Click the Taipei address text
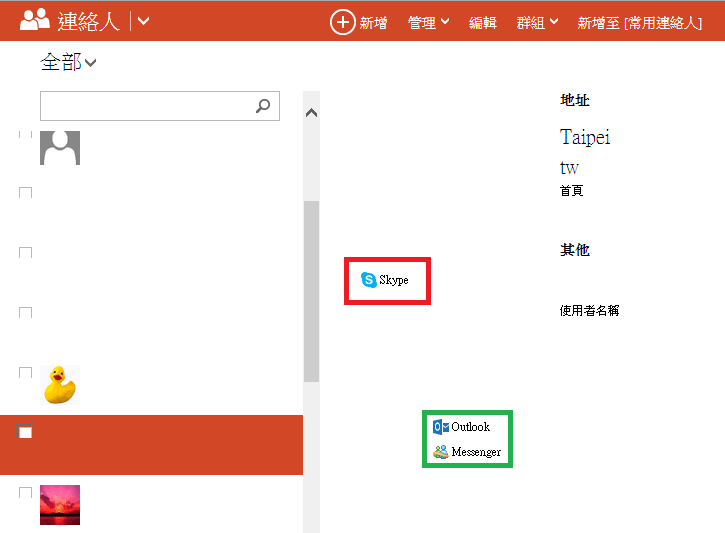 click(585, 137)
